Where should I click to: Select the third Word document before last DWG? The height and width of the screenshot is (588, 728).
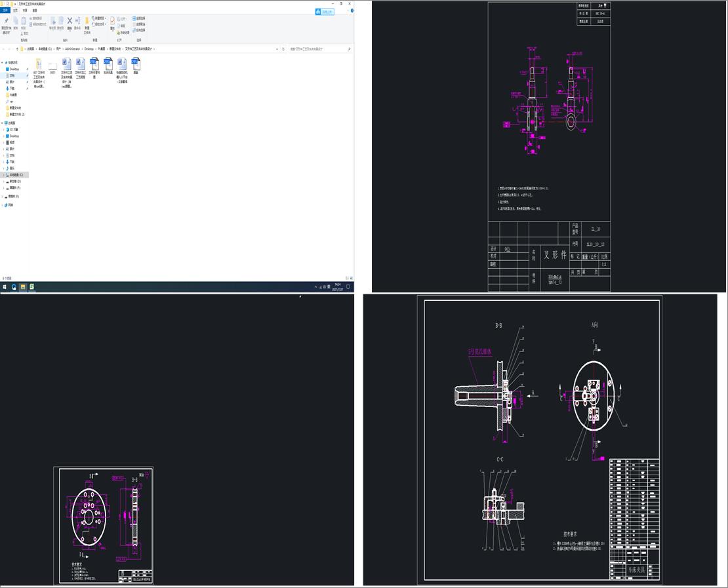(121, 64)
